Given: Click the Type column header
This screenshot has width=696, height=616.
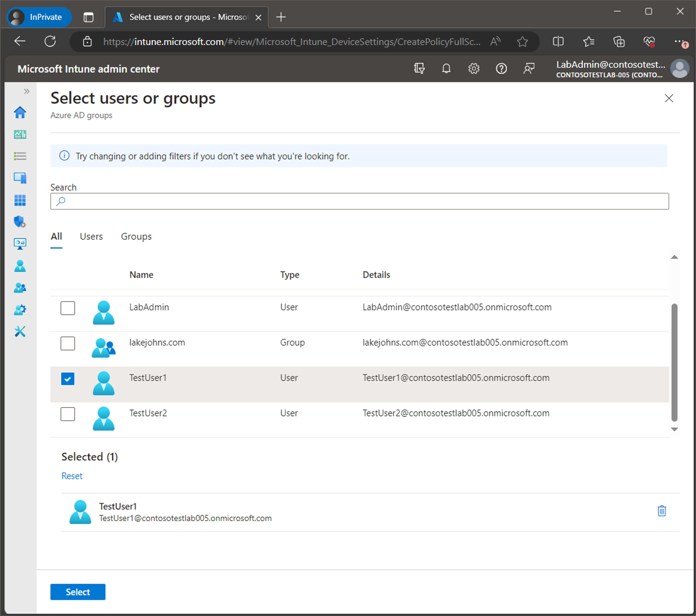Looking at the screenshot, I should pyautogui.click(x=290, y=275).
